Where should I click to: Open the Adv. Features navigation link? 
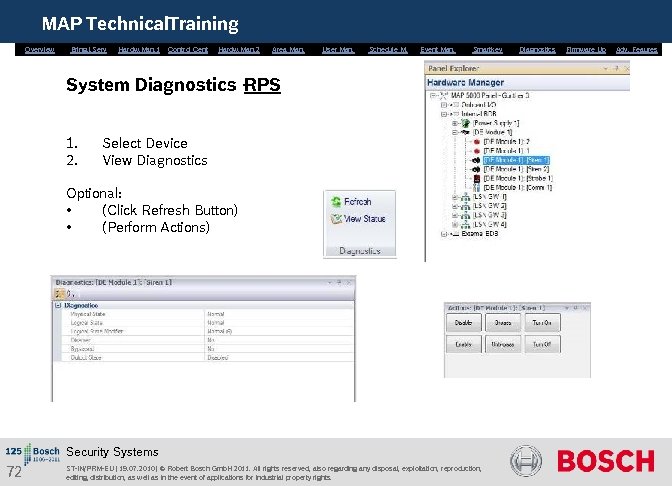point(636,50)
